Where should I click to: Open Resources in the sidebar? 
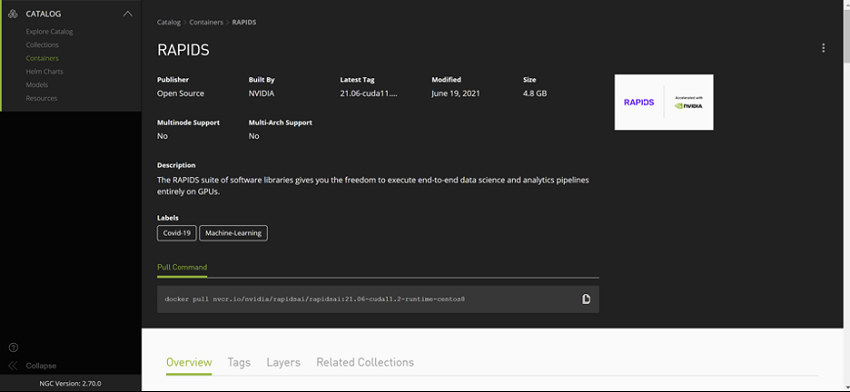coord(41,98)
